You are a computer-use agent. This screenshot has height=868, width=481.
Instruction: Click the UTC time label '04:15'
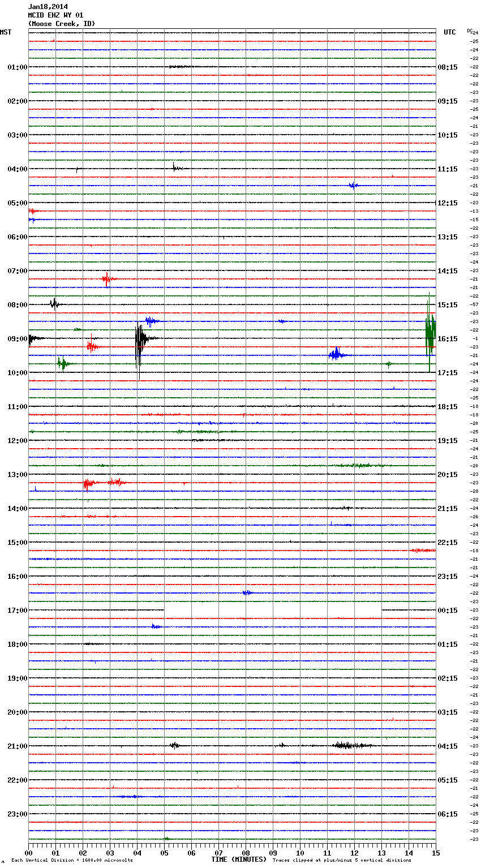[x=448, y=746]
